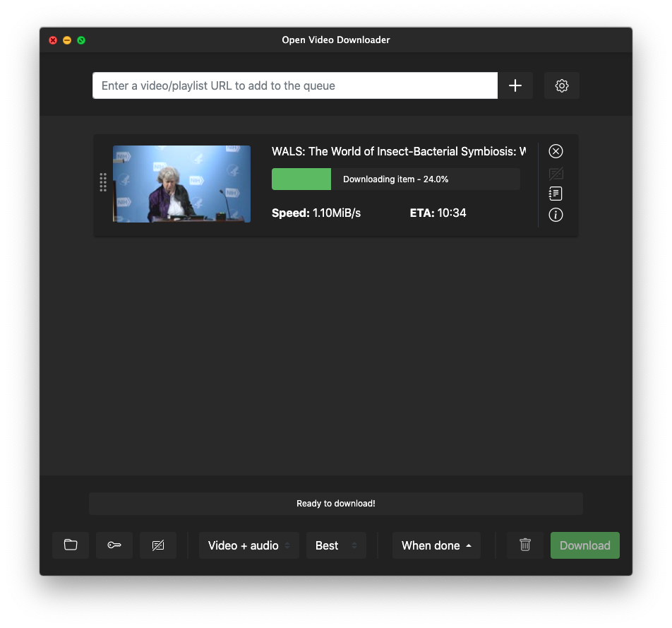Image resolution: width=672 pixels, height=628 pixels.
Task: Click the WALS video thumbnail
Action: (x=181, y=184)
